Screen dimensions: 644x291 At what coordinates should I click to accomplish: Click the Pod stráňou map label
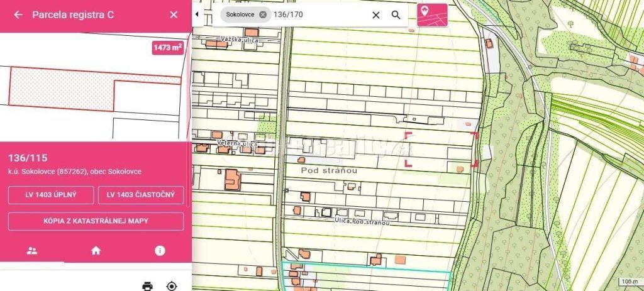(x=329, y=170)
